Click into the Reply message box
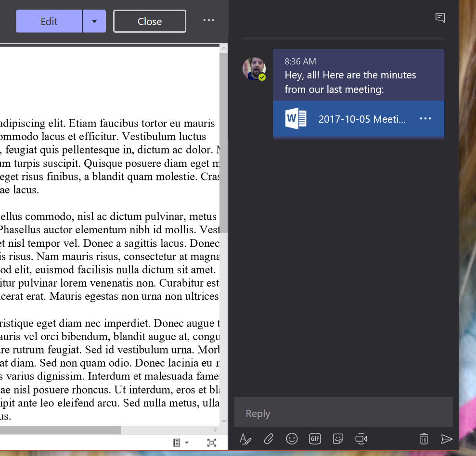476x456 pixels. click(x=343, y=414)
